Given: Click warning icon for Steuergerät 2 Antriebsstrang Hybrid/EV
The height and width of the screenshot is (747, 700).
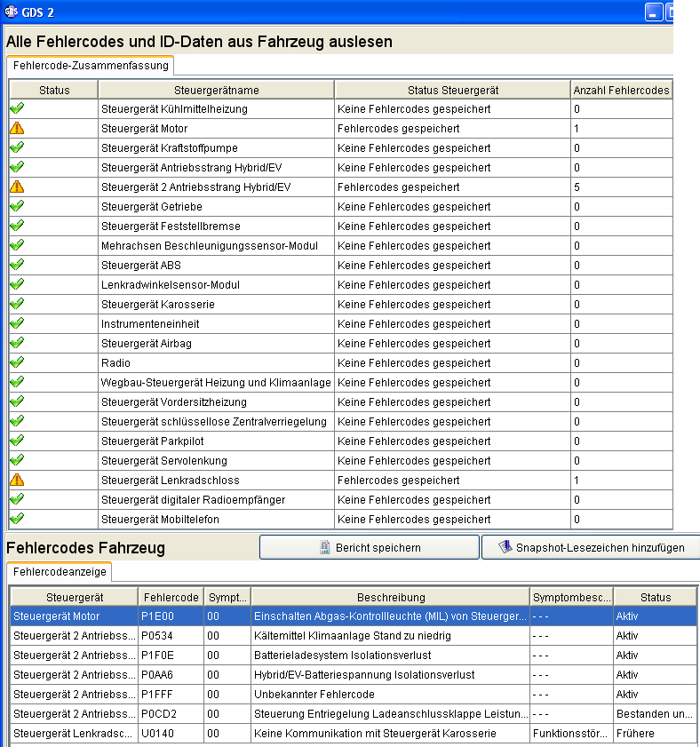Looking at the screenshot, I should tap(17, 187).
